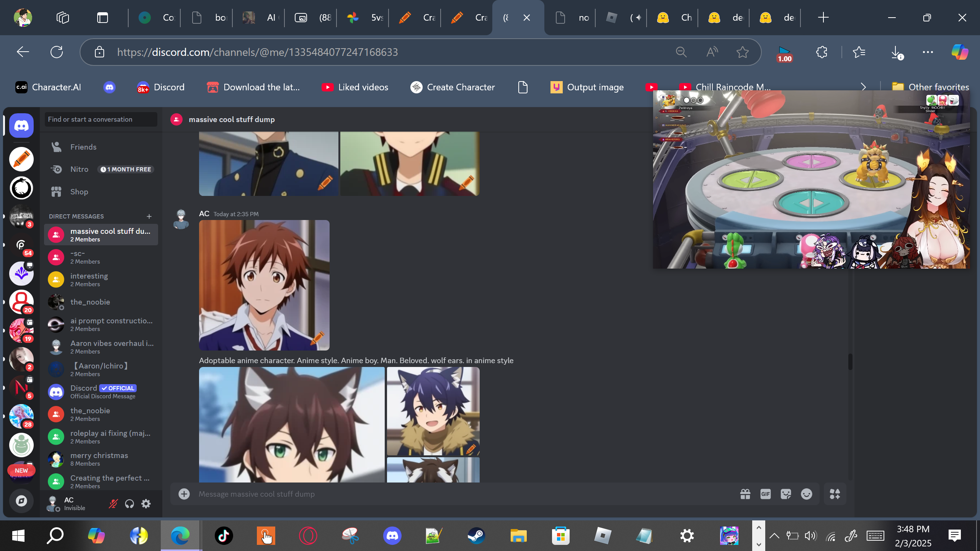Image resolution: width=980 pixels, height=551 pixels.
Task: Activate Read aloud icon in address bar
Action: (712, 52)
